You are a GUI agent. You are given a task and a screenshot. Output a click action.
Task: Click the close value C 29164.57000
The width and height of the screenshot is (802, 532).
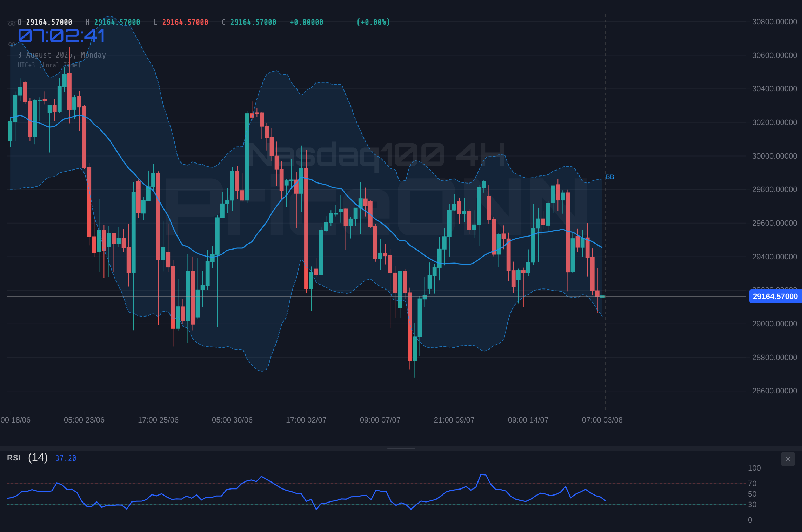coord(249,22)
